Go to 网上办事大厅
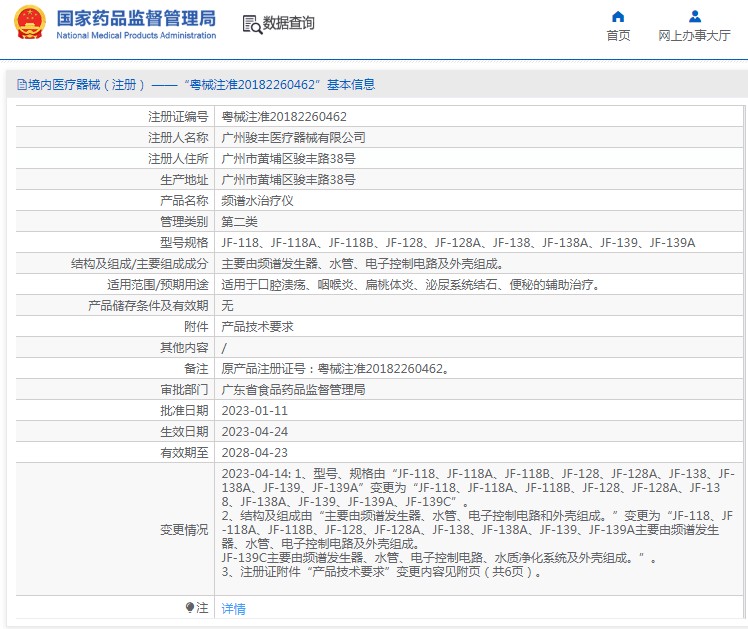Screen dimensions: 748x629 click(694, 35)
